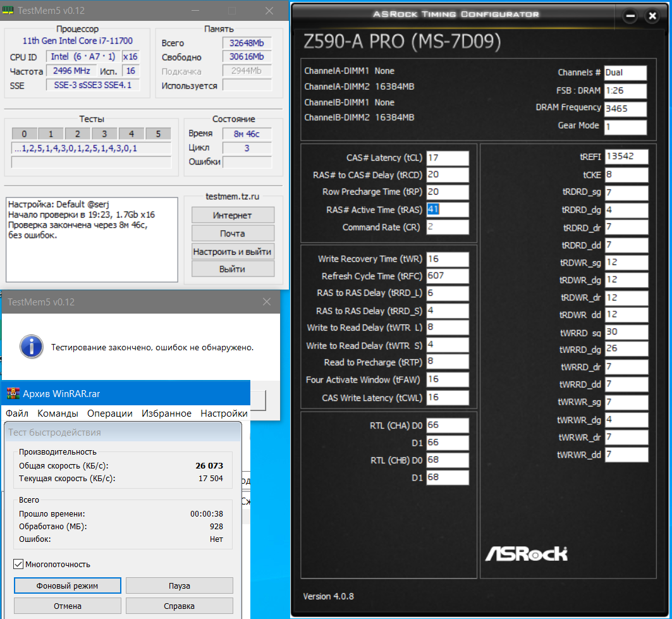Click the tWRWR_dd value field

(x=626, y=455)
